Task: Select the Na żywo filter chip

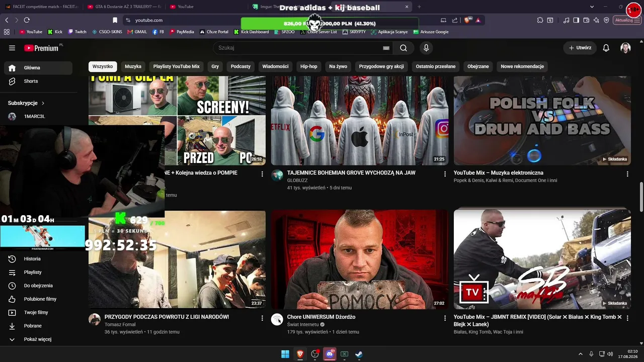Action: [x=338, y=66]
